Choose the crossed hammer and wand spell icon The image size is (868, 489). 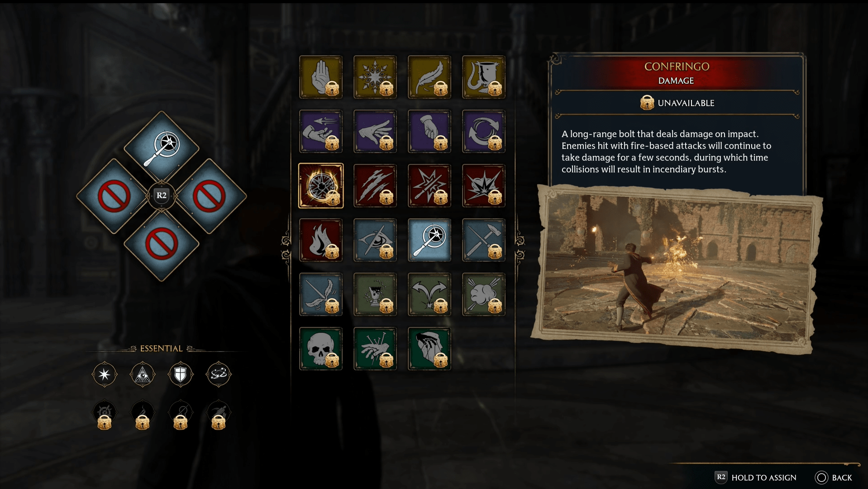[x=484, y=240]
